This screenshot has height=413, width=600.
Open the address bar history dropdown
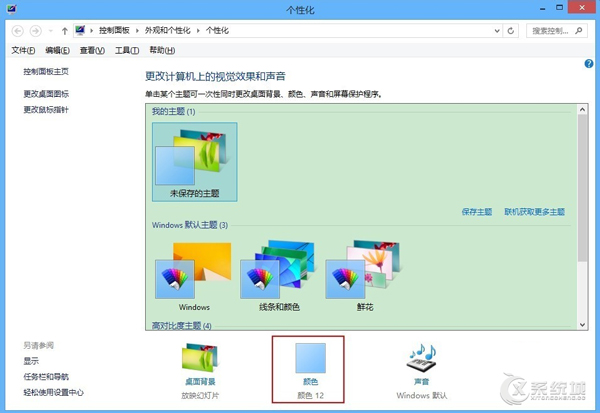497,31
